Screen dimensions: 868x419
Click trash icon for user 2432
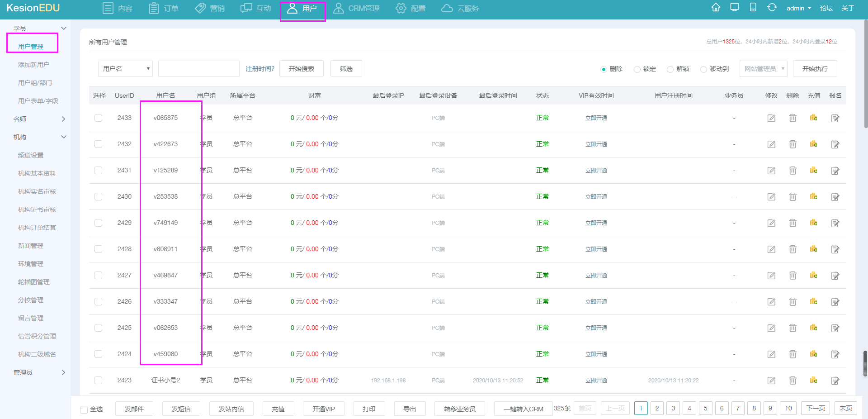793,144
